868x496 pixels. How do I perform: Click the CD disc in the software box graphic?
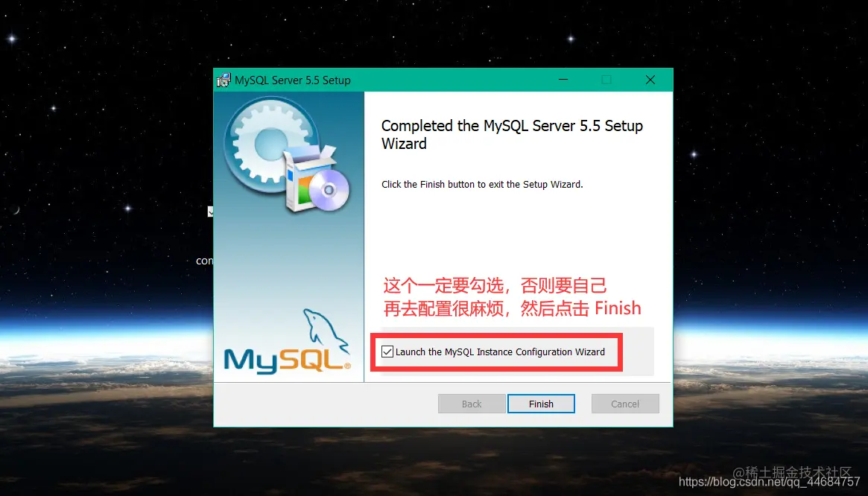[x=329, y=190]
